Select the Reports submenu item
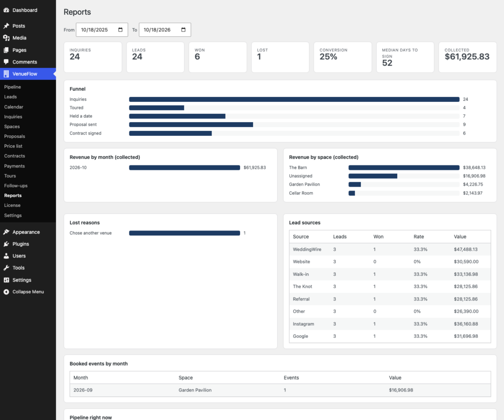The width and height of the screenshot is (504, 420). pos(13,195)
